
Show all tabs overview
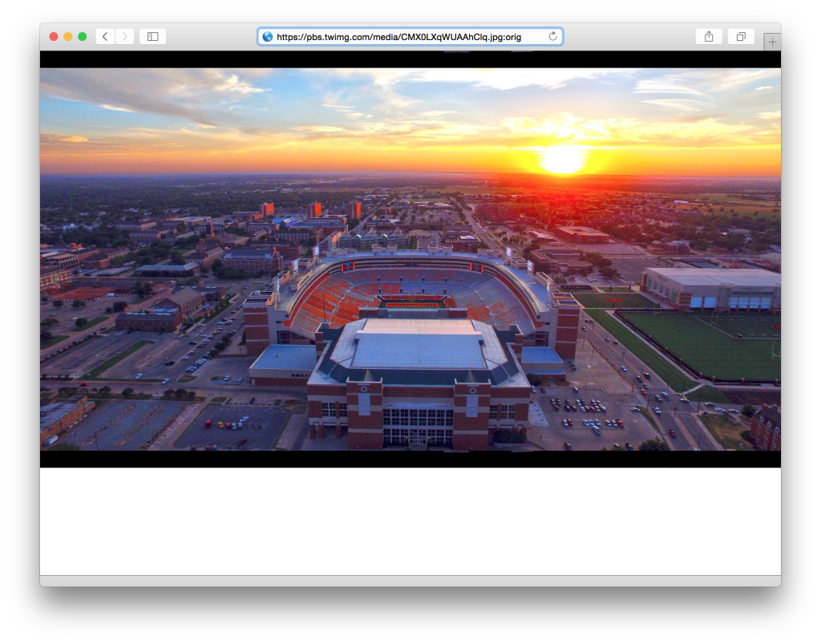click(x=741, y=37)
